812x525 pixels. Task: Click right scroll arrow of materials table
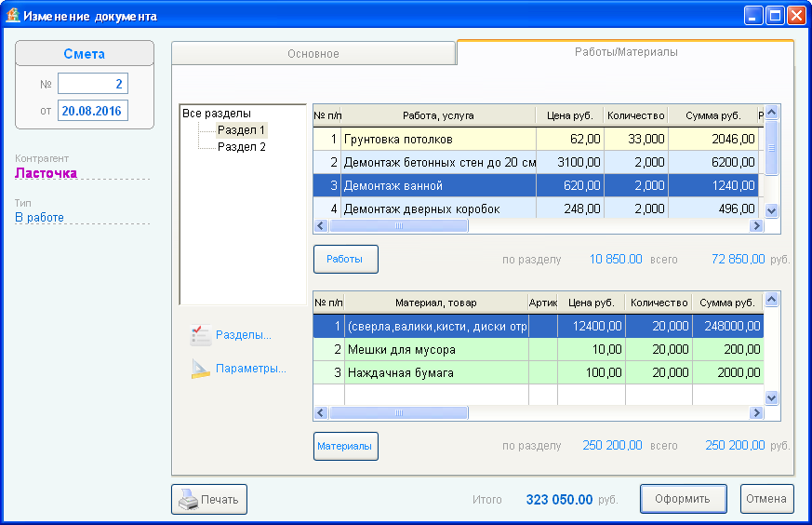(756, 413)
